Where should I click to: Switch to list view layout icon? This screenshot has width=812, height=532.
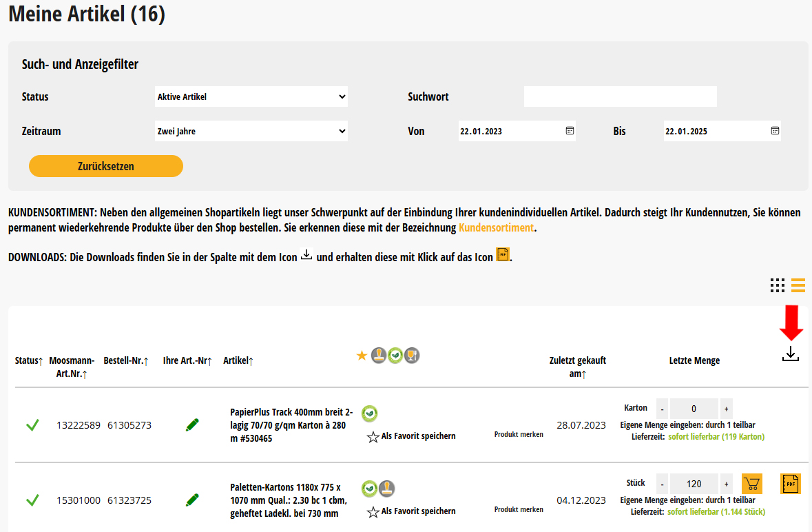click(x=798, y=285)
